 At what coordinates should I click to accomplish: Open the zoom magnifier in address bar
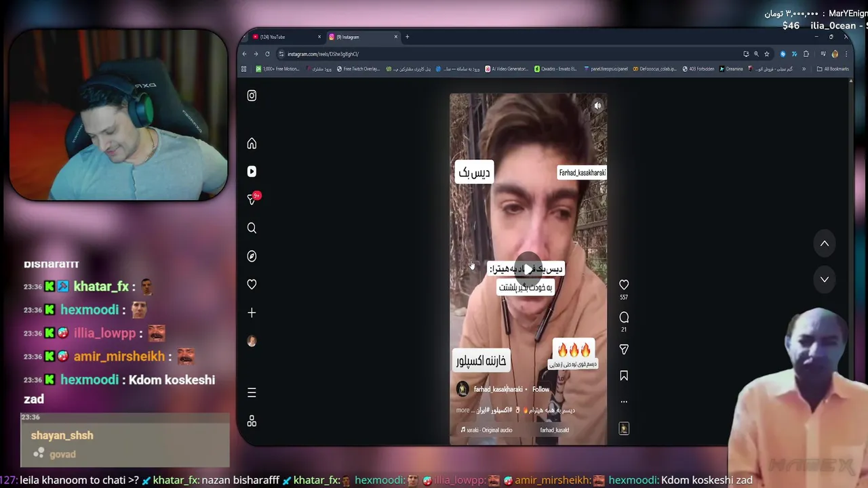[x=756, y=54]
